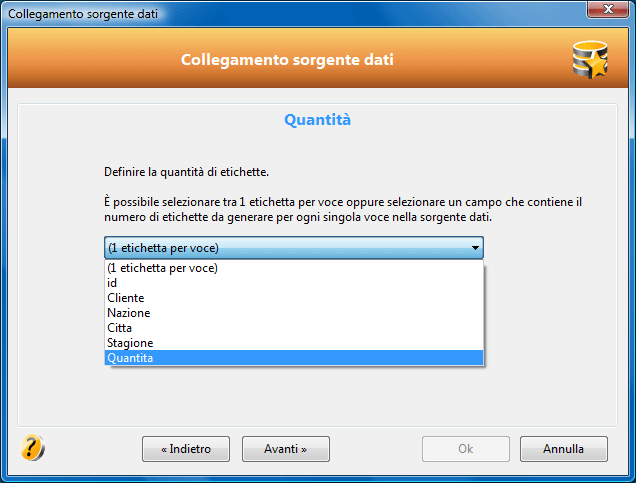Image resolution: width=636 pixels, height=483 pixels.
Task: Click the greyed-out Ok button
Action: coord(466,449)
